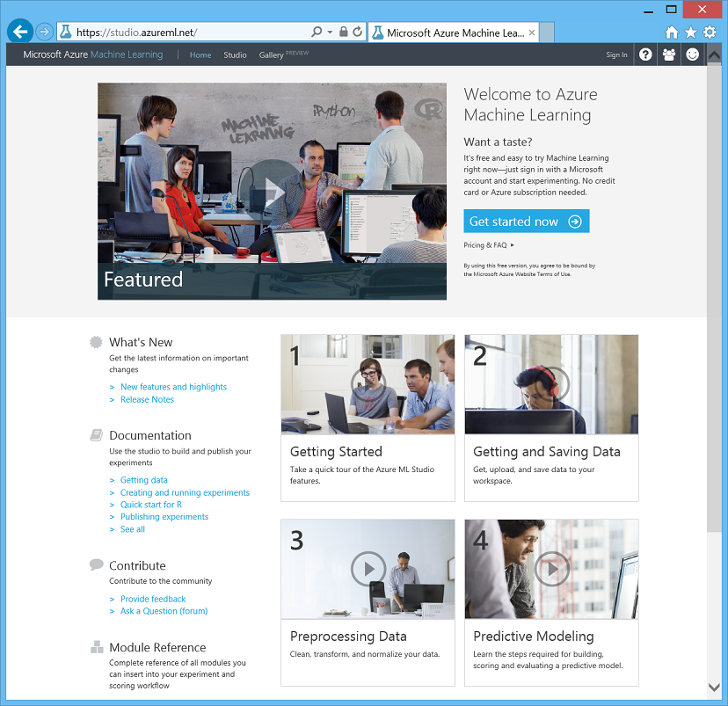Click the Contribute heading
Image resolution: width=728 pixels, height=706 pixels.
coord(137,565)
